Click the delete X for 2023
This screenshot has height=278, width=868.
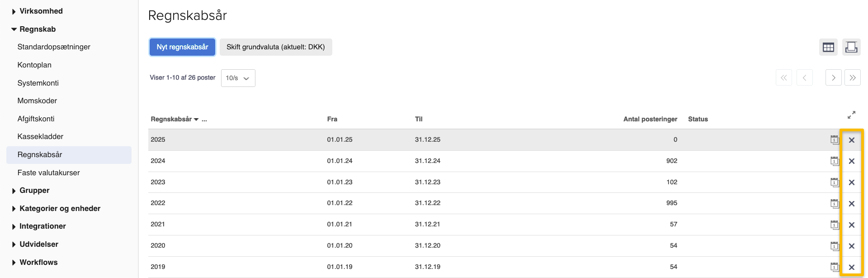tap(851, 182)
